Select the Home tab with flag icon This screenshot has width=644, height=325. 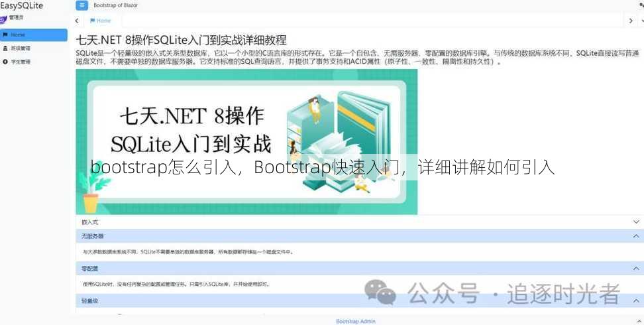click(101, 21)
